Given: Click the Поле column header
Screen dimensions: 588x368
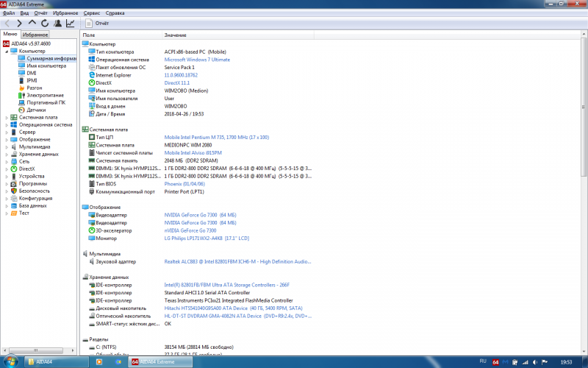Looking at the screenshot, I should (121, 35).
